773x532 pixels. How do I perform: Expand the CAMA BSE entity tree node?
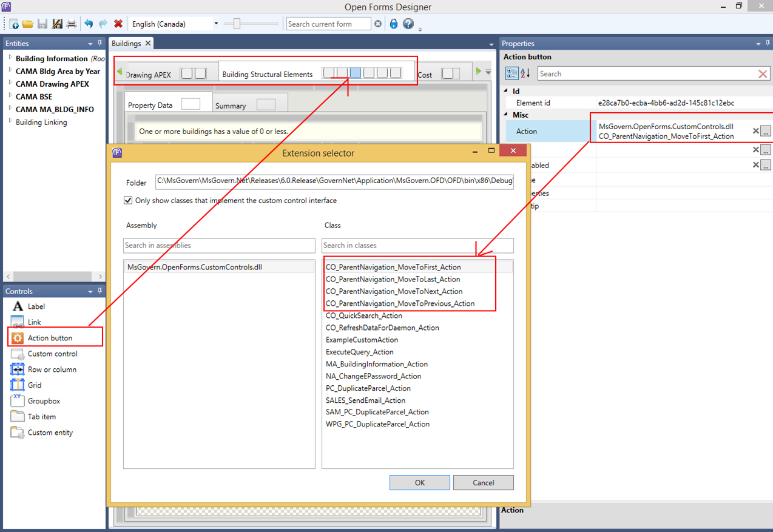(x=10, y=96)
